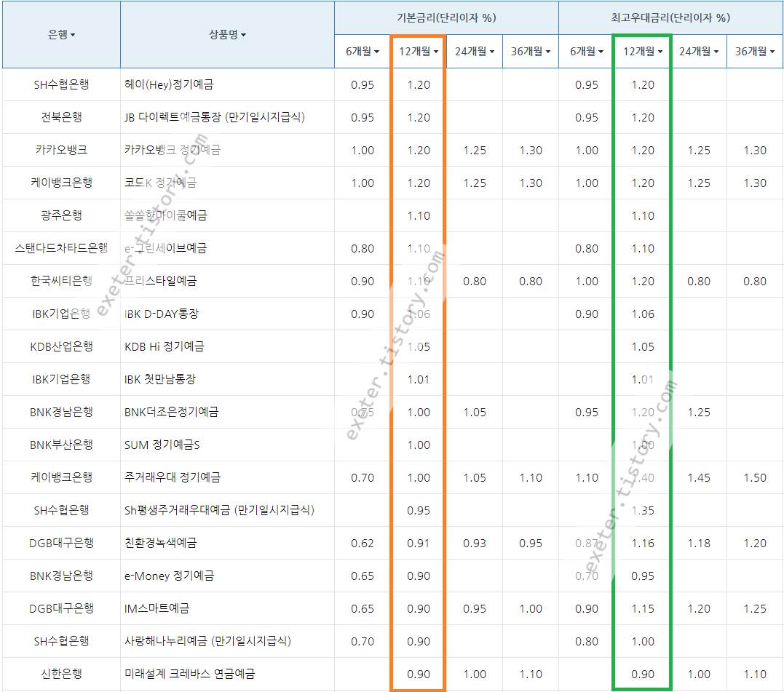This screenshot has width=784, height=692.
Task: Select product IBK 첫만남통장
Action: (x=160, y=379)
